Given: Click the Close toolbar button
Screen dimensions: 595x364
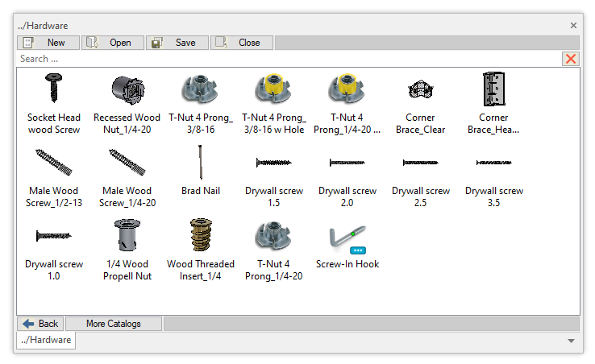Looking at the screenshot, I should (242, 43).
